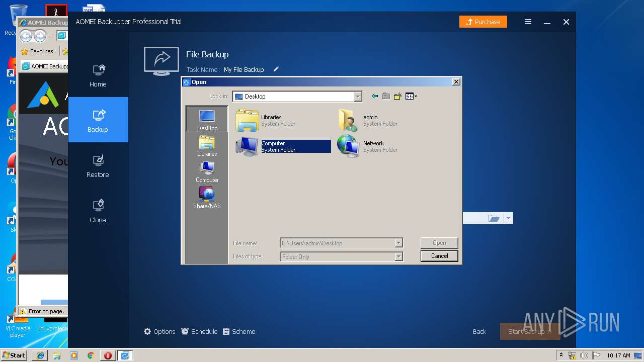The image size is (644, 362).
Task: Expand the Files of type dropdown
Action: [x=398, y=257]
